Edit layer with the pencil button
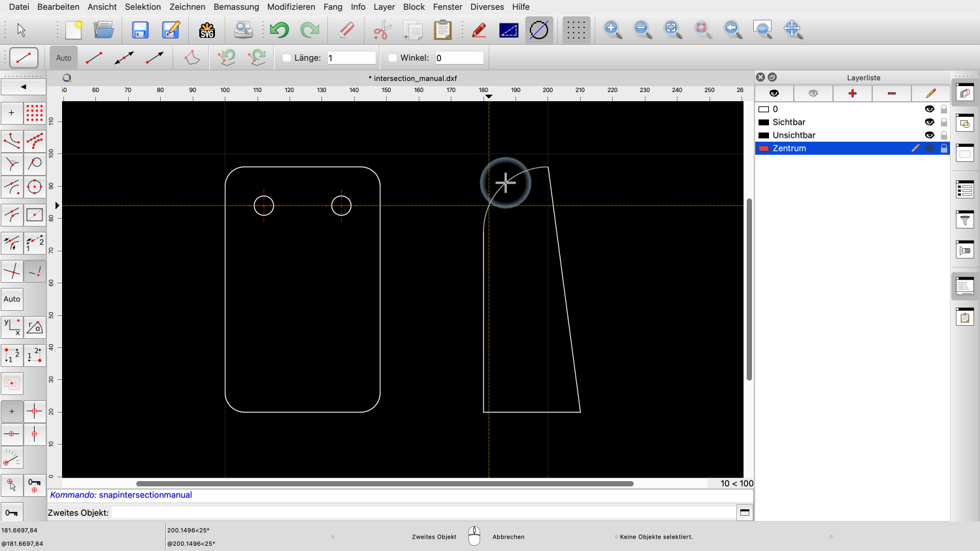 931,93
